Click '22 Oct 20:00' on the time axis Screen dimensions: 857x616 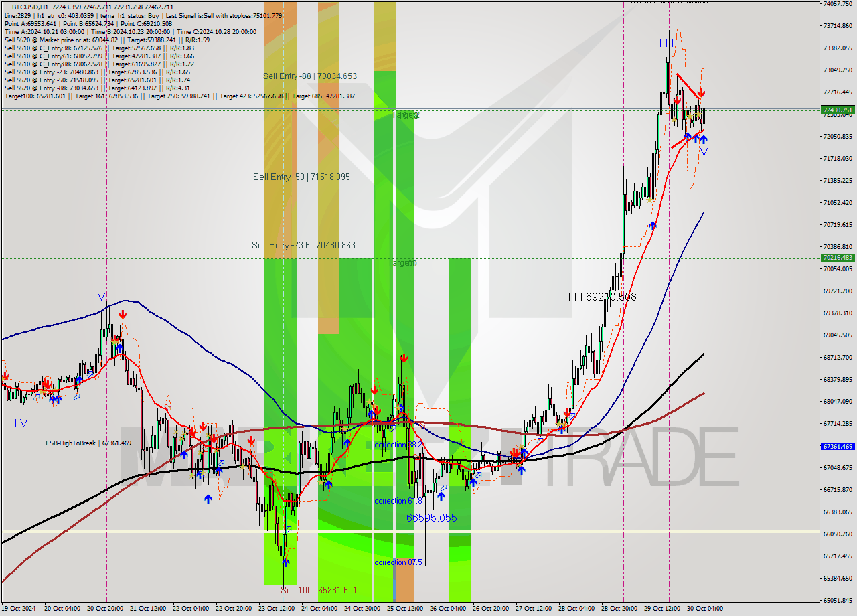(x=235, y=609)
